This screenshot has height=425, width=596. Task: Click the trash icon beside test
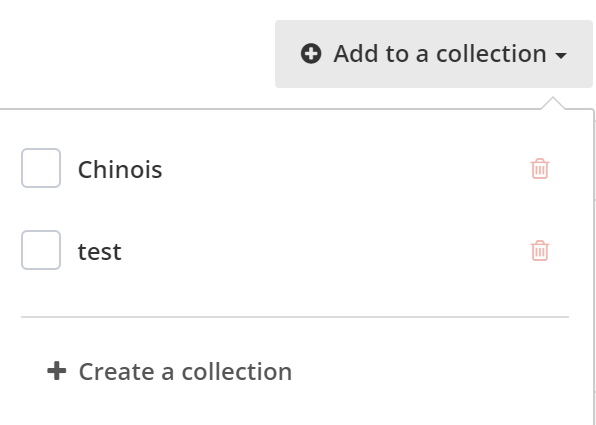tap(540, 251)
